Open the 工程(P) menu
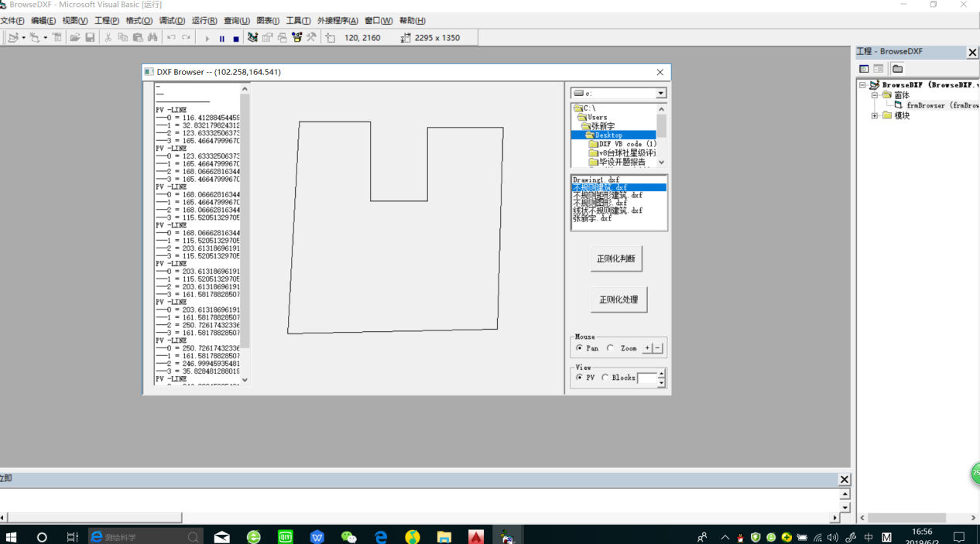This screenshot has height=544, width=980. (107, 21)
